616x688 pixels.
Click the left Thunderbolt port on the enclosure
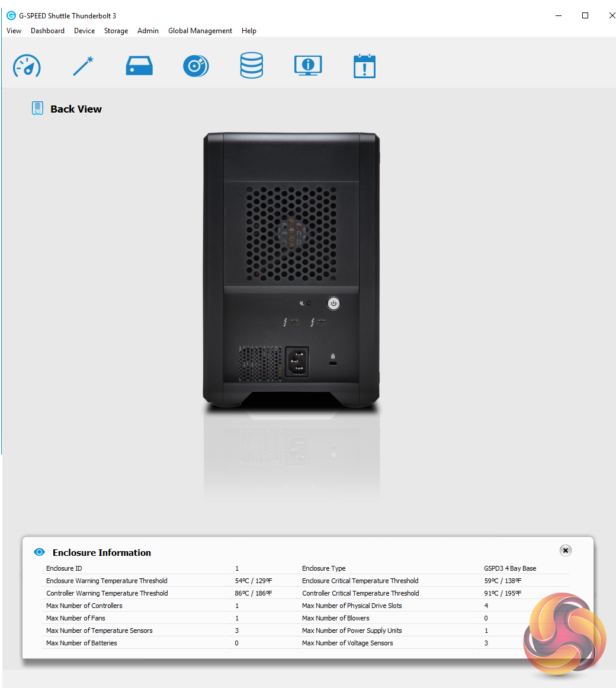tap(294, 322)
